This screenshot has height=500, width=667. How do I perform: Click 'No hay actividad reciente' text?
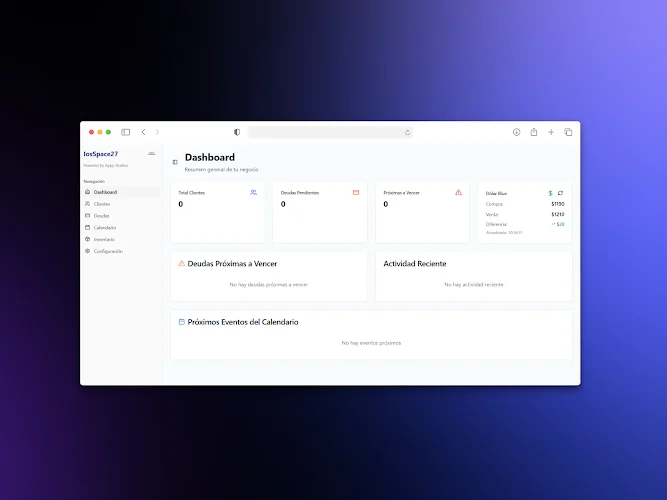(x=474, y=284)
